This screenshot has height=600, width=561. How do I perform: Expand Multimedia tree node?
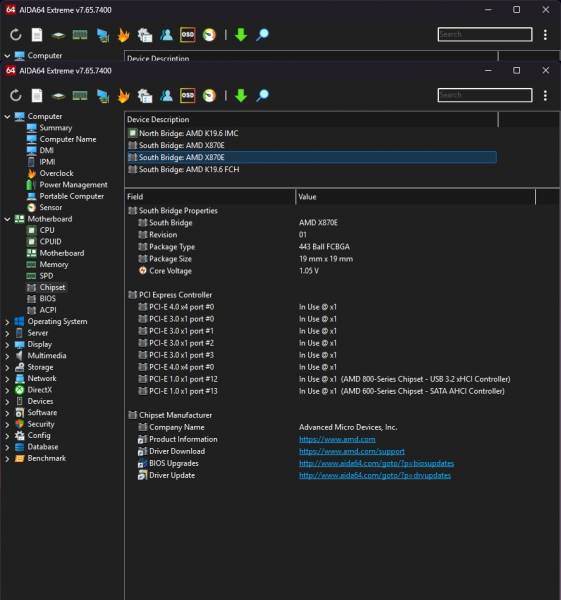click(7, 356)
